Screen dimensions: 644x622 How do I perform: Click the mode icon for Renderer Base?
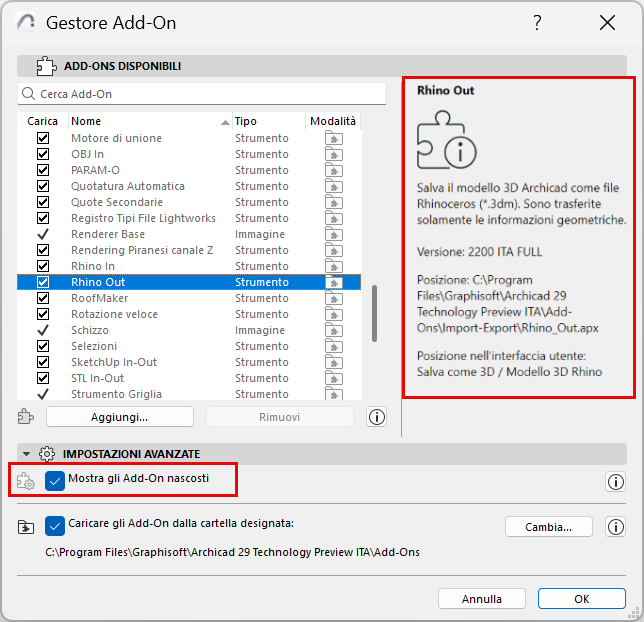coord(334,235)
